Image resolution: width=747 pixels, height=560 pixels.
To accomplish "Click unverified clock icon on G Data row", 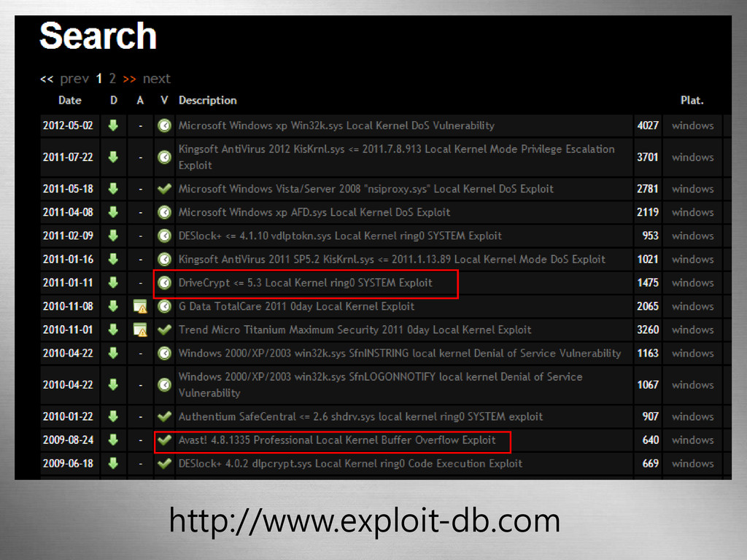I will coord(164,306).
